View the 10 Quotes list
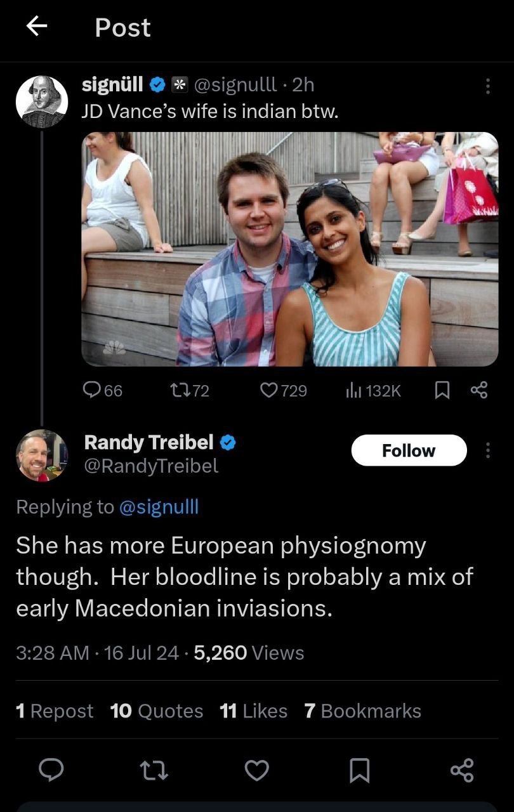This screenshot has height=812, width=514. click(156, 711)
